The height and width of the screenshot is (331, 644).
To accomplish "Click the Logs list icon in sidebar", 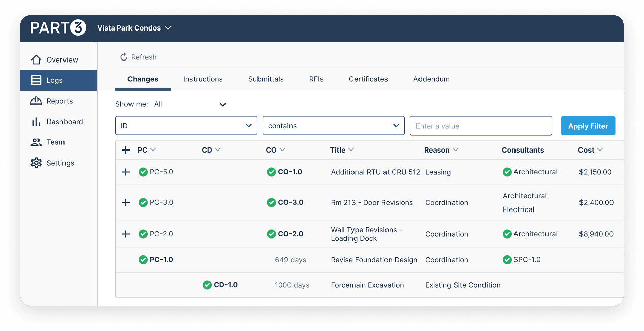I will pyautogui.click(x=36, y=80).
